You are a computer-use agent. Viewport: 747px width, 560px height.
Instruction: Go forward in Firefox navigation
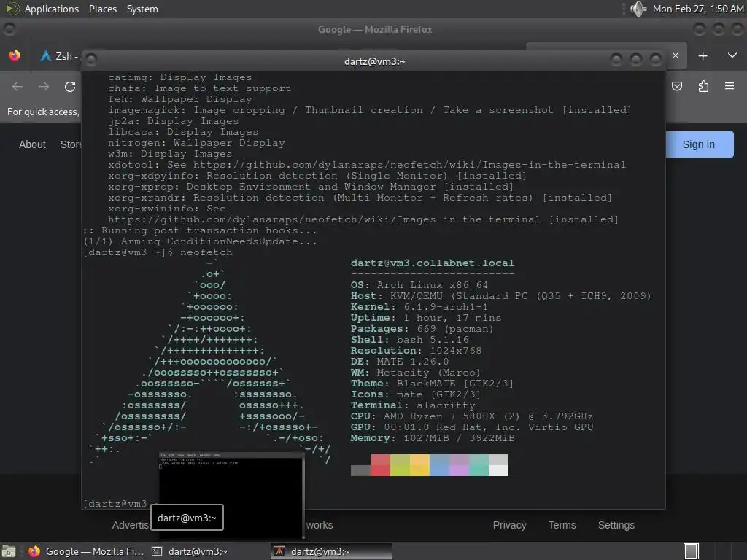click(x=44, y=86)
